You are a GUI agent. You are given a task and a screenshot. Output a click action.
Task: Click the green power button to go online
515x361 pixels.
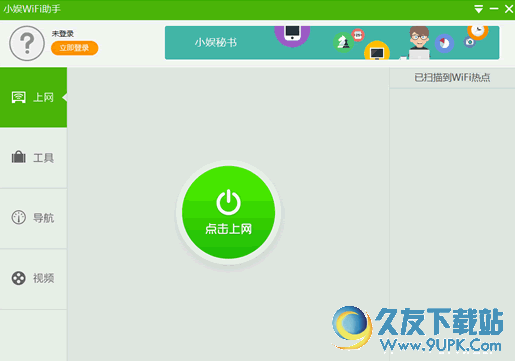[x=228, y=212]
